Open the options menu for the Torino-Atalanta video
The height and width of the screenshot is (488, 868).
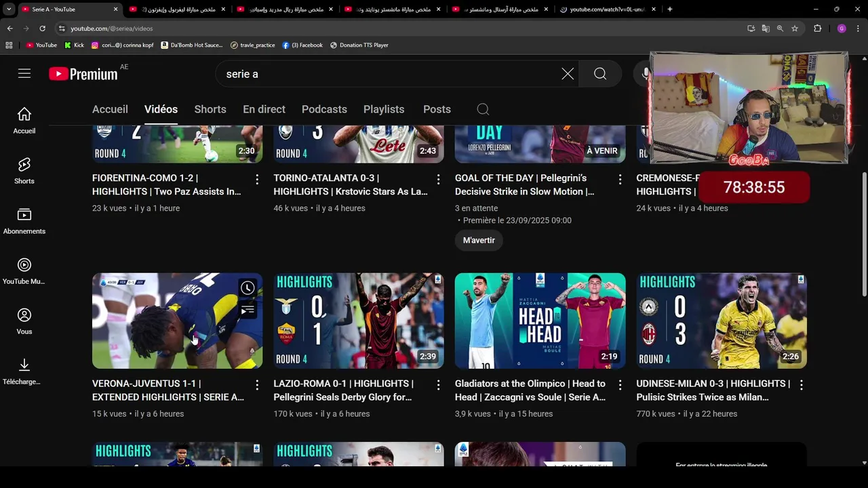coord(438,179)
